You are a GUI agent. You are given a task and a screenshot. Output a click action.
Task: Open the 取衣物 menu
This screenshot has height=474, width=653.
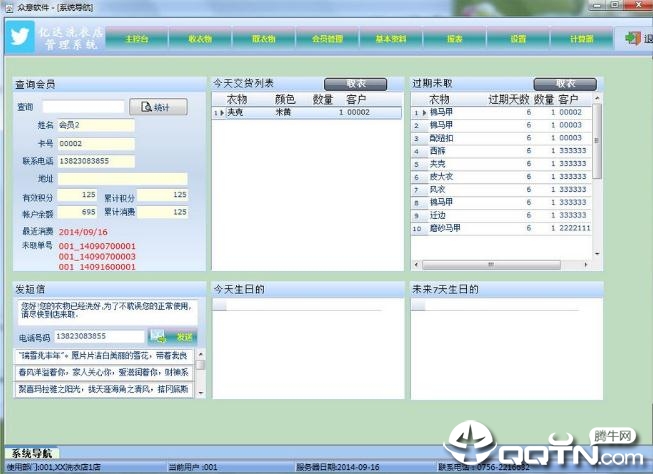[264, 39]
